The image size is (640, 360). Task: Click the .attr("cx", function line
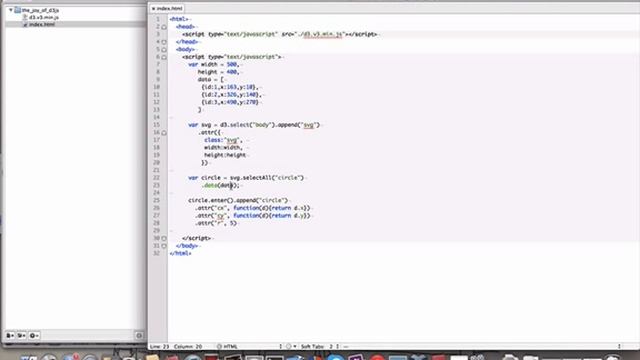pos(253,208)
